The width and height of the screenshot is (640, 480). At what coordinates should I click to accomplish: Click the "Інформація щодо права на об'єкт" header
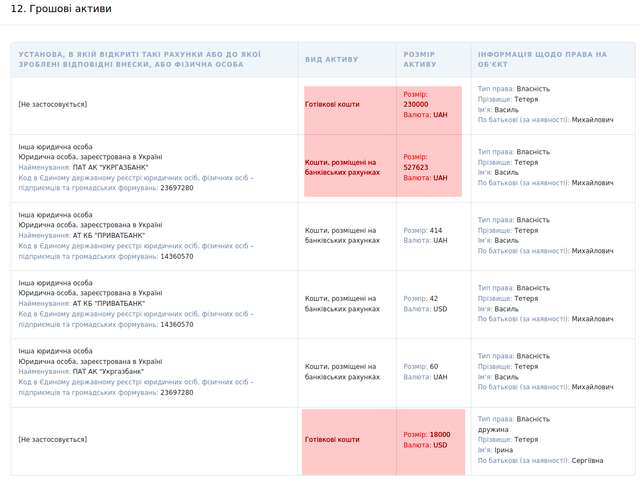(542, 59)
